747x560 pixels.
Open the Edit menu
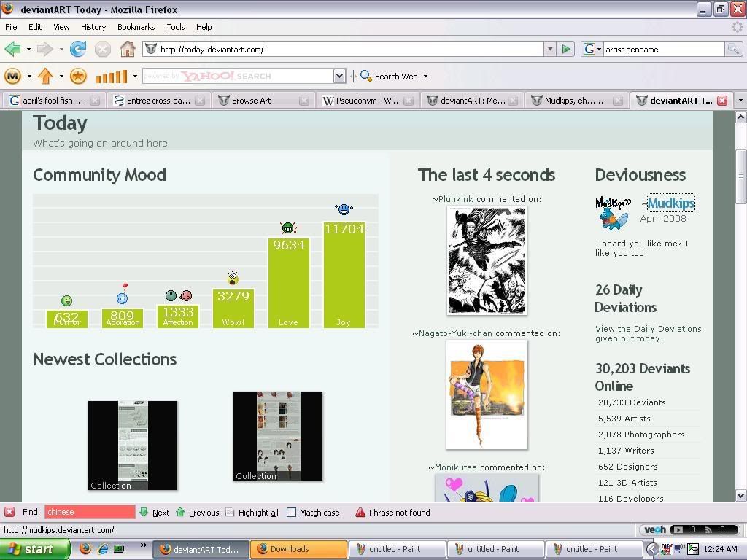(x=35, y=27)
